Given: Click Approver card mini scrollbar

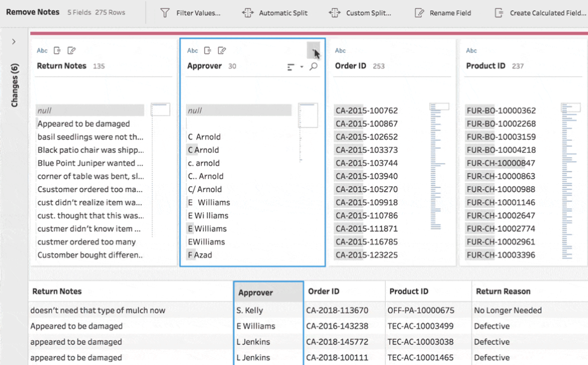Looking at the screenshot, I should [x=308, y=115].
